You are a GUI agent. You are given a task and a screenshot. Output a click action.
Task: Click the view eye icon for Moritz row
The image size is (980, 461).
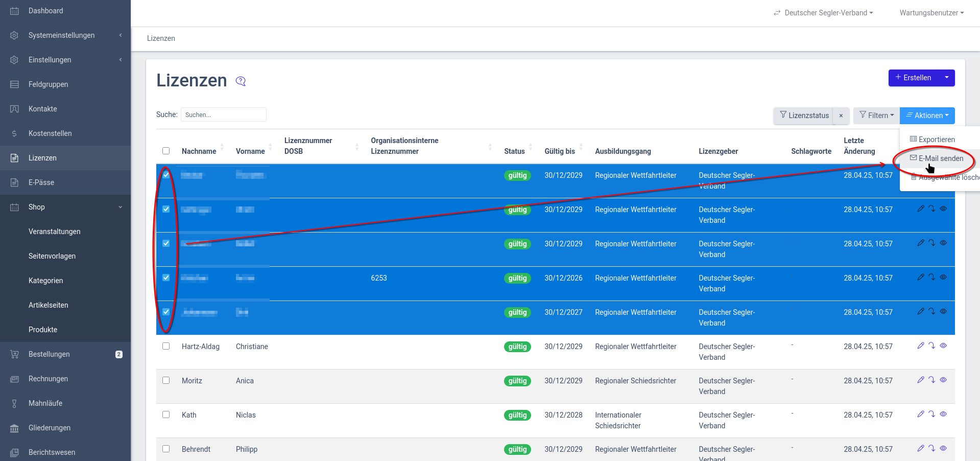pyautogui.click(x=943, y=380)
